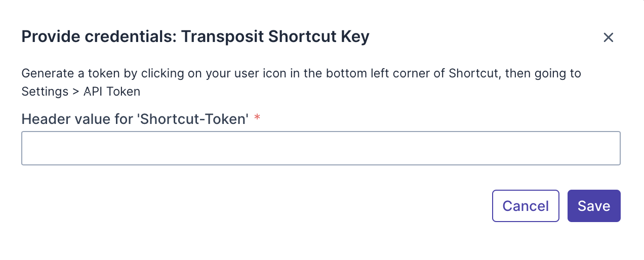Click the dialog title Provide credentials
The image size is (644, 260).
[99, 37]
